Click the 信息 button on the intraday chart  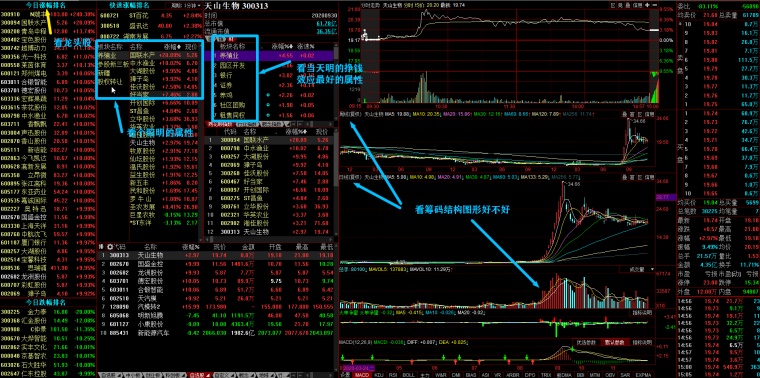click(x=637, y=5)
